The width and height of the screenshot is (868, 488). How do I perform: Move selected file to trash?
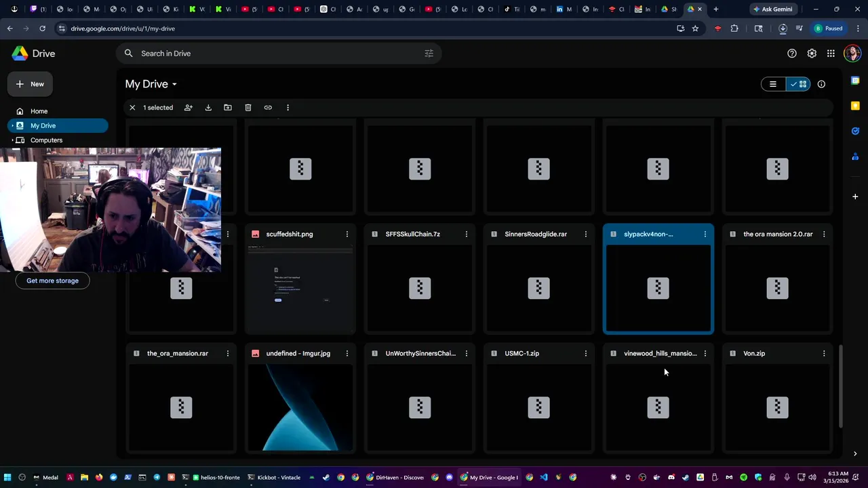(x=248, y=108)
